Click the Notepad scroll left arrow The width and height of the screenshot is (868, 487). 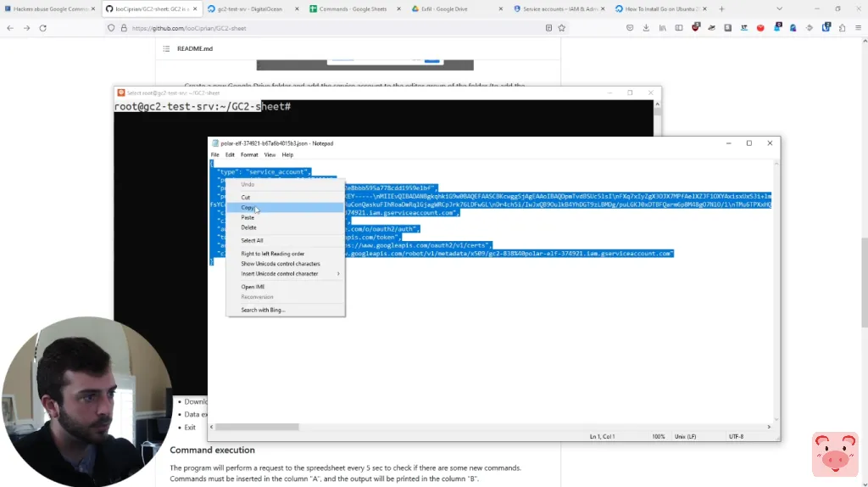(211, 427)
